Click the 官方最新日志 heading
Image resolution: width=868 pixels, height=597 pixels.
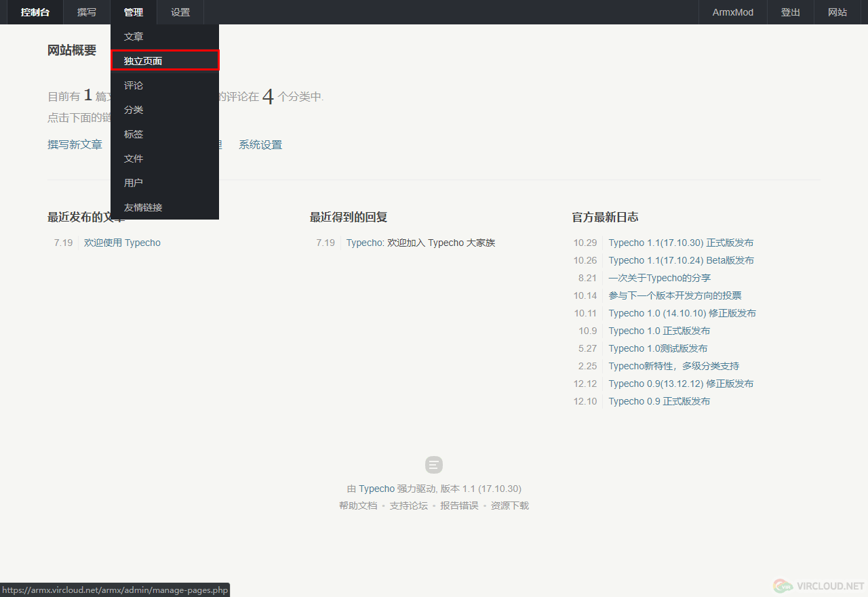(605, 218)
